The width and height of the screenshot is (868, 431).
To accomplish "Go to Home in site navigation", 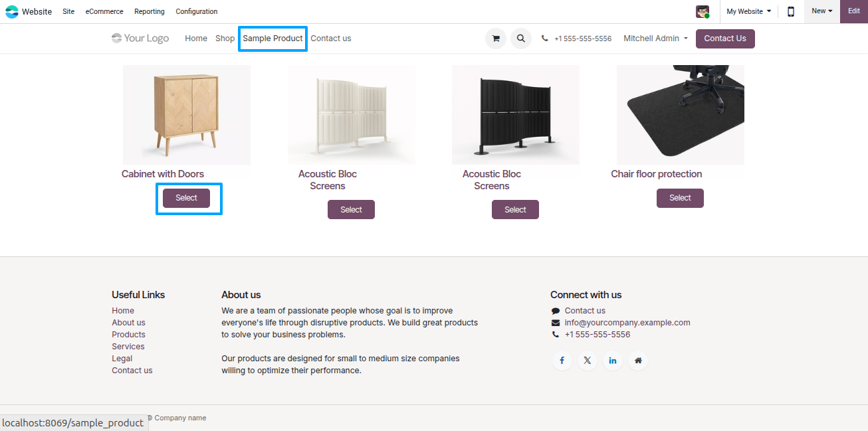I will pyautogui.click(x=196, y=39).
